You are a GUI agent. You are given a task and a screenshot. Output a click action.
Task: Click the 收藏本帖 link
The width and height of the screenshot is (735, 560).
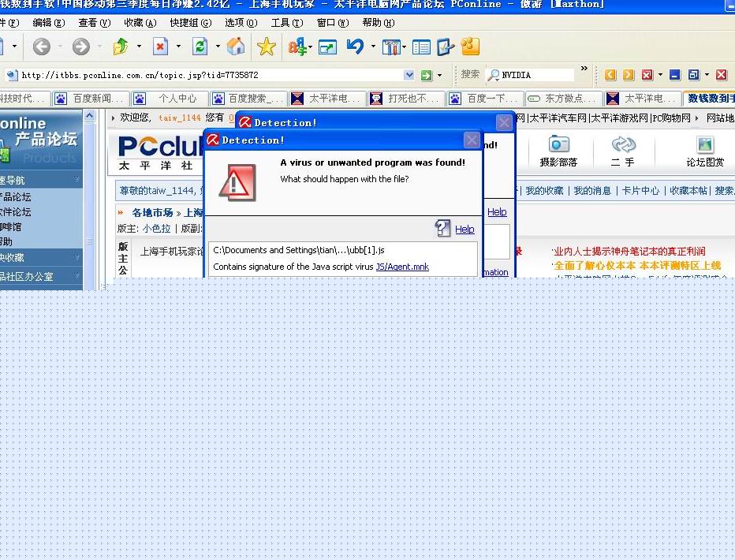pyautogui.click(x=688, y=191)
